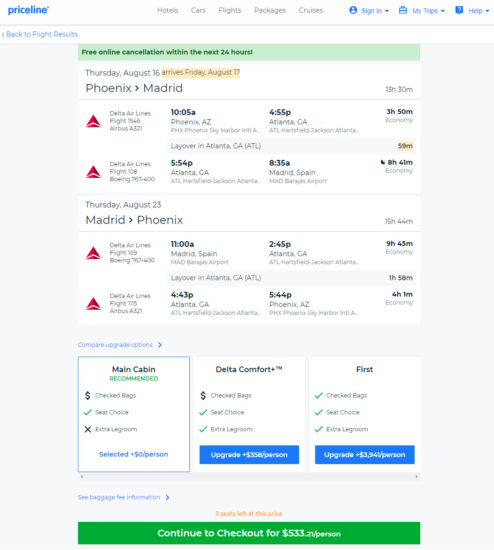Open the Cruises menu item
494x550 pixels.
pos(311,10)
